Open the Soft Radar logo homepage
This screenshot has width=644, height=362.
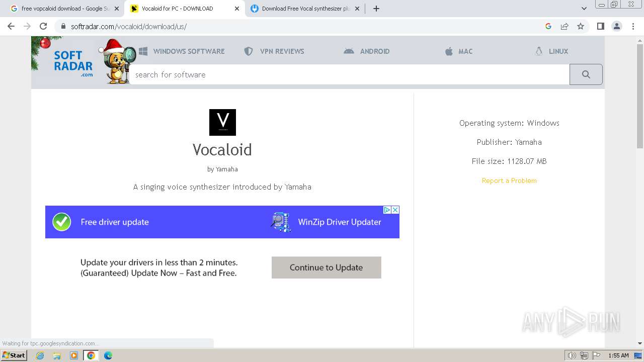[x=73, y=63]
